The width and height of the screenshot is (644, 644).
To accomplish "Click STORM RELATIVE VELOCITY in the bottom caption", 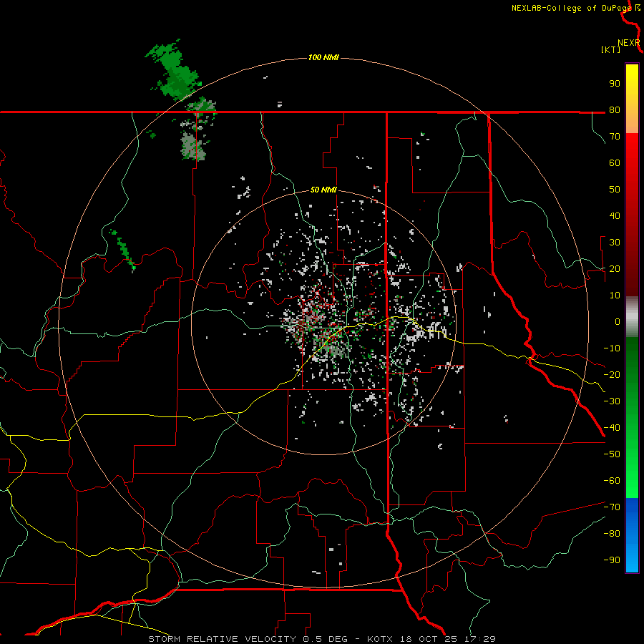I will point(222,639).
